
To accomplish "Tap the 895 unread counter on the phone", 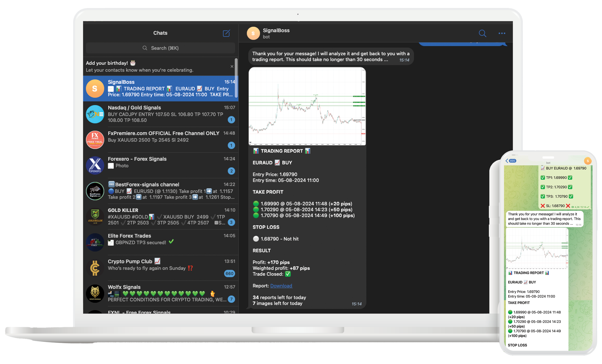I will coord(512,161).
